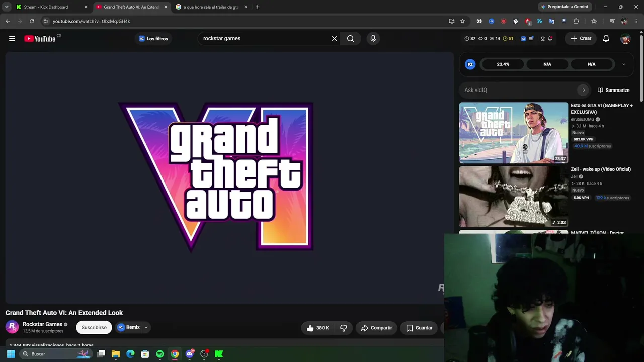This screenshot has height=362, width=644.
Task: Open File Explorer from the taskbar
Action: click(x=116, y=354)
